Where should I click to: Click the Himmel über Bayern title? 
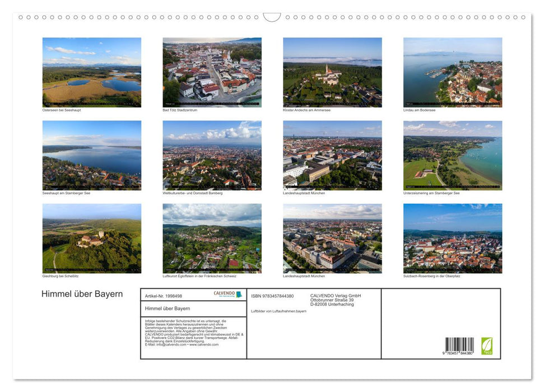[82, 294]
